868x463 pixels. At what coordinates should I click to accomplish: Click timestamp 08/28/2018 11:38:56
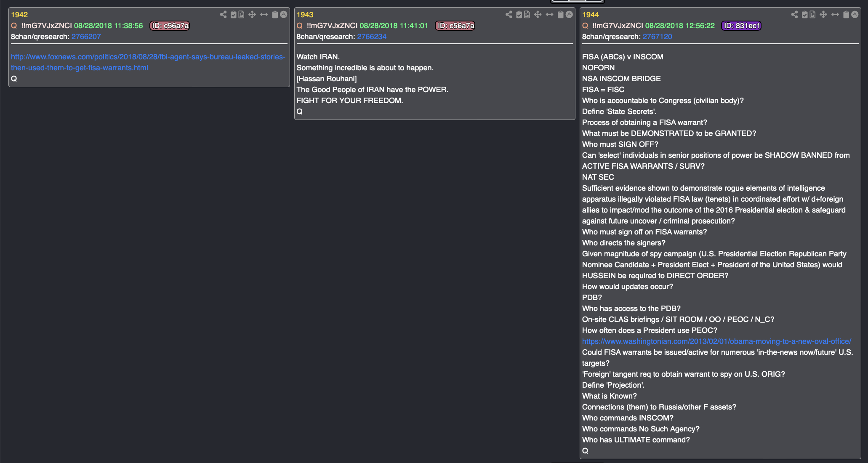[109, 26]
